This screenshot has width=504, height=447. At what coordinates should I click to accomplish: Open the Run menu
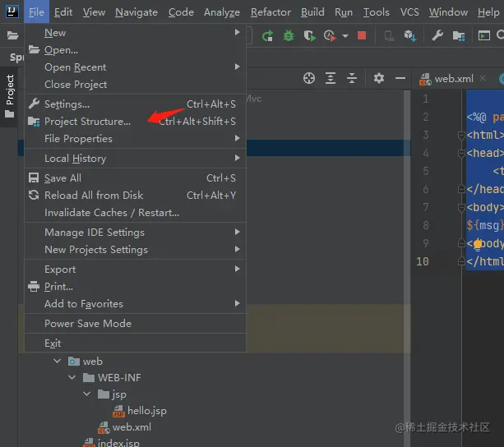[344, 12]
